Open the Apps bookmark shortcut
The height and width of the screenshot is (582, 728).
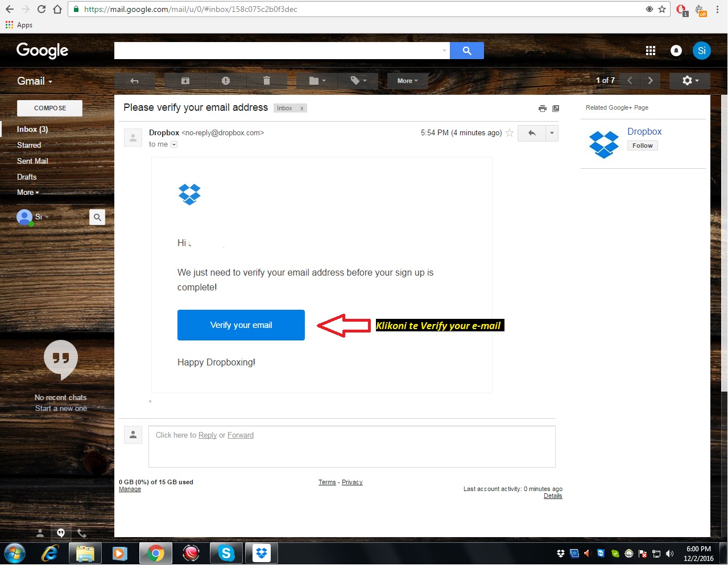click(x=19, y=25)
